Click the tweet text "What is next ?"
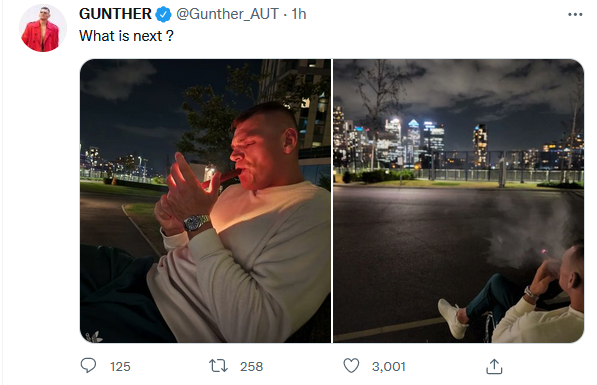 [x=126, y=36]
